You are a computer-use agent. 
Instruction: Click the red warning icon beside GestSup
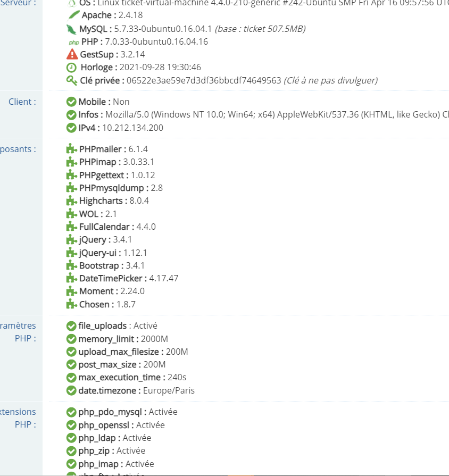[72, 54]
